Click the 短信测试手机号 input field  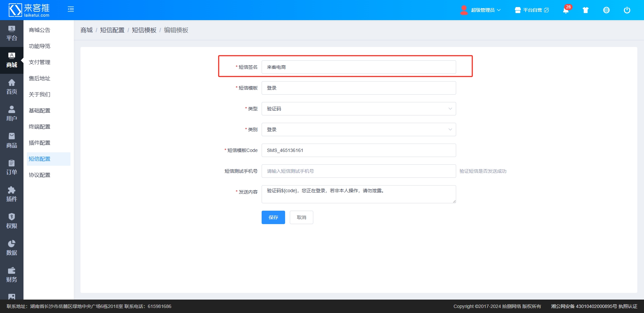(x=359, y=171)
